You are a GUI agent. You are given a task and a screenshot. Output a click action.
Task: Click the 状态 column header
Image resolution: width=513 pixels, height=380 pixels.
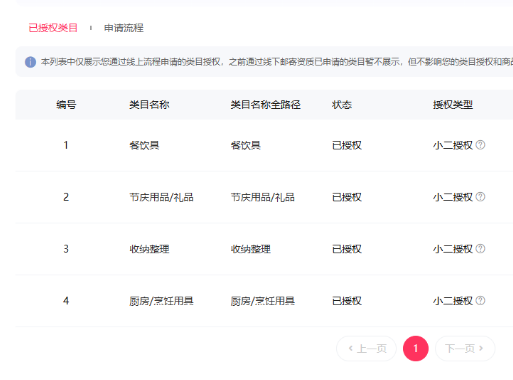coord(342,105)
